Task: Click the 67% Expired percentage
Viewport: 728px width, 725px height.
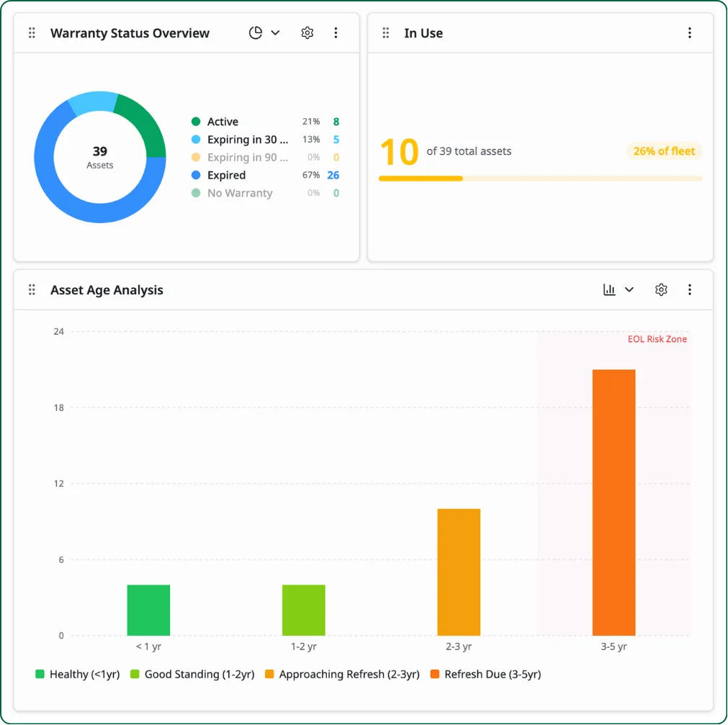Action: pyautogui.click(x=311, y=175)
